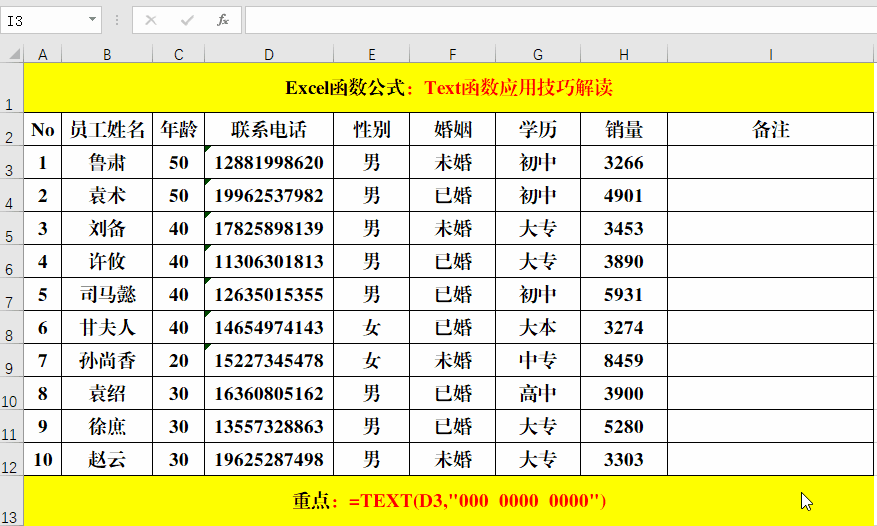Select column G header
Image resolution: width=877 pixels, height=526 pixels.
(x=538, y=54)
